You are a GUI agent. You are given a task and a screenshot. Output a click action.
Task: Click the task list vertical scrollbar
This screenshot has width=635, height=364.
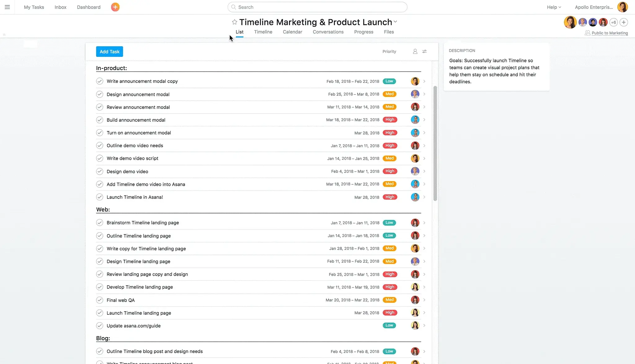click(435, 143)
